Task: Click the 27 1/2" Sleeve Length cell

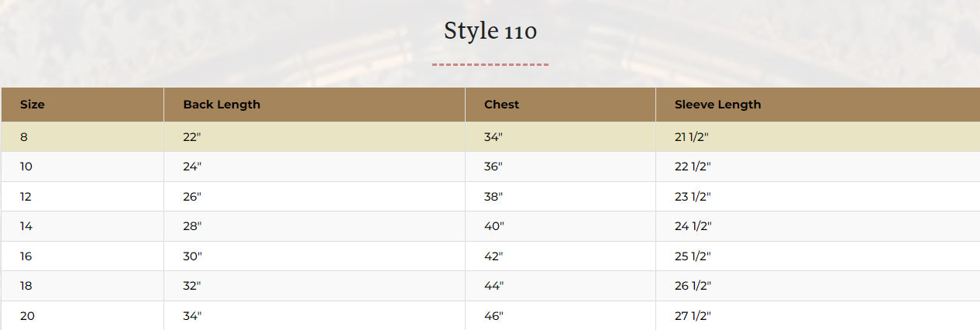Action: click(x=693, y=316)
